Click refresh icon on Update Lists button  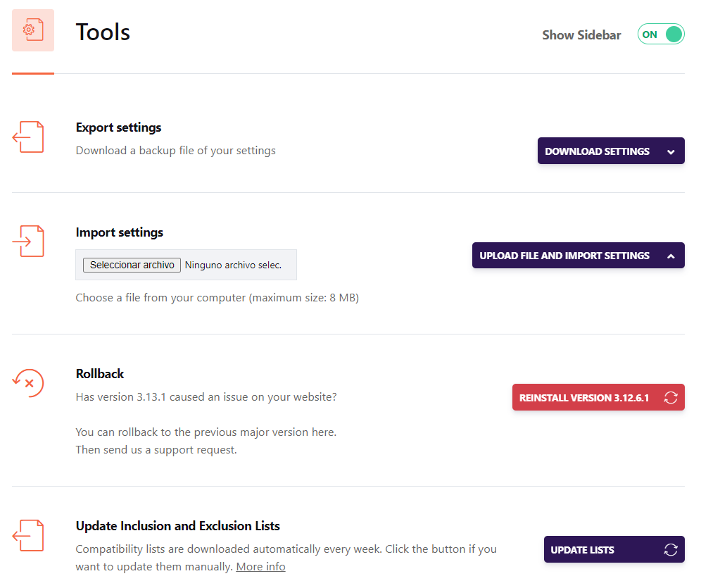[671, 549]
